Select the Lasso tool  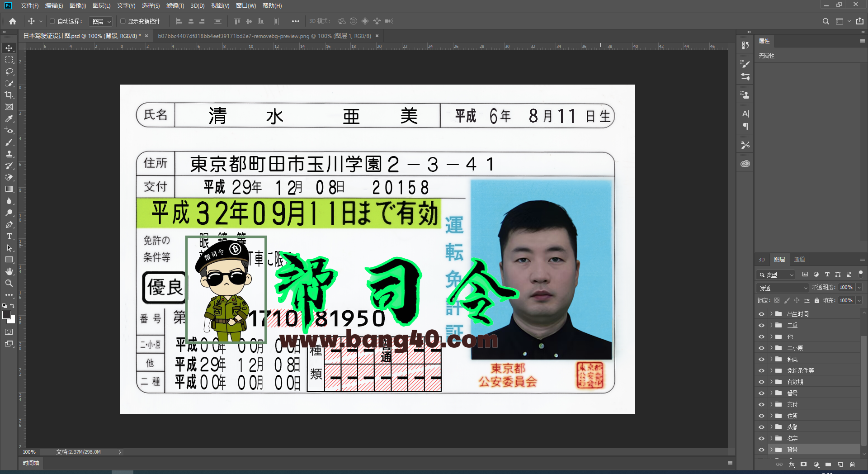(9, 71)
